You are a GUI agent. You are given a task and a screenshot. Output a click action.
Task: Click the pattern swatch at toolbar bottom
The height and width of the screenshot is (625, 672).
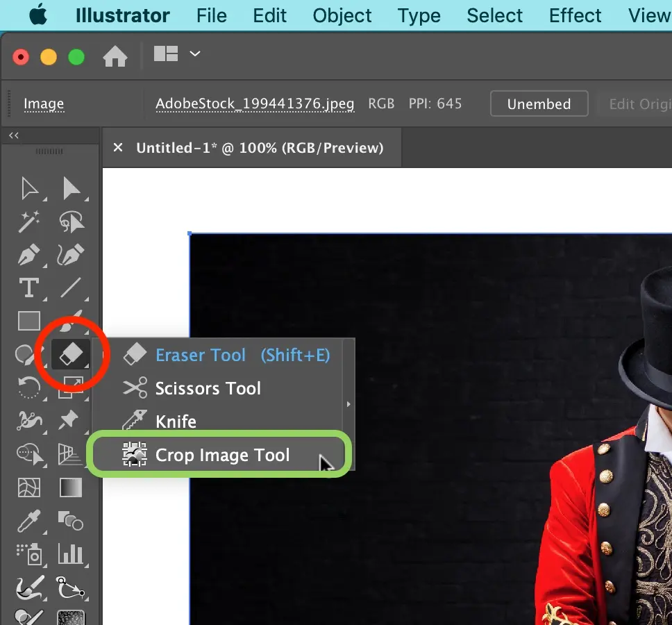(72, 616)
